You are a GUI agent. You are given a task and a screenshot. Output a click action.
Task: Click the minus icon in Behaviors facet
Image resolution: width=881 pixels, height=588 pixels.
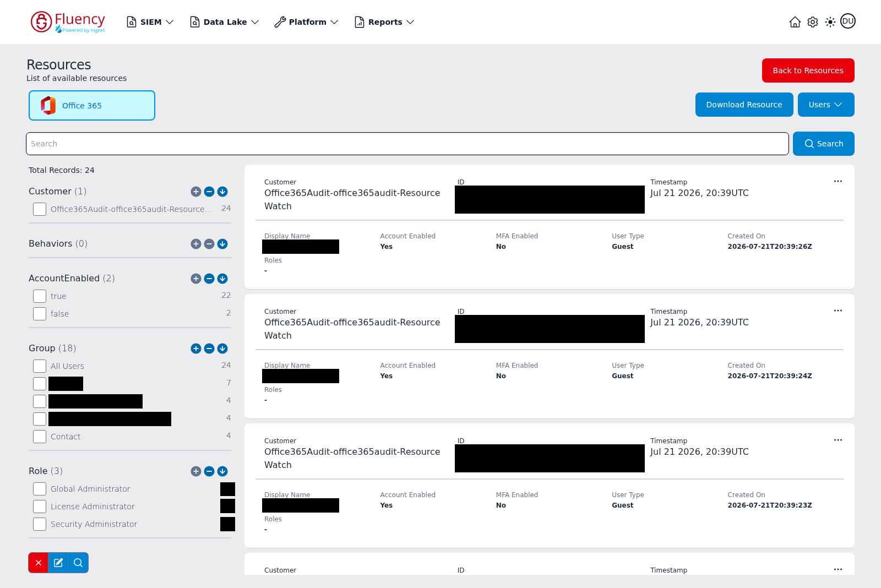point(209,244)
